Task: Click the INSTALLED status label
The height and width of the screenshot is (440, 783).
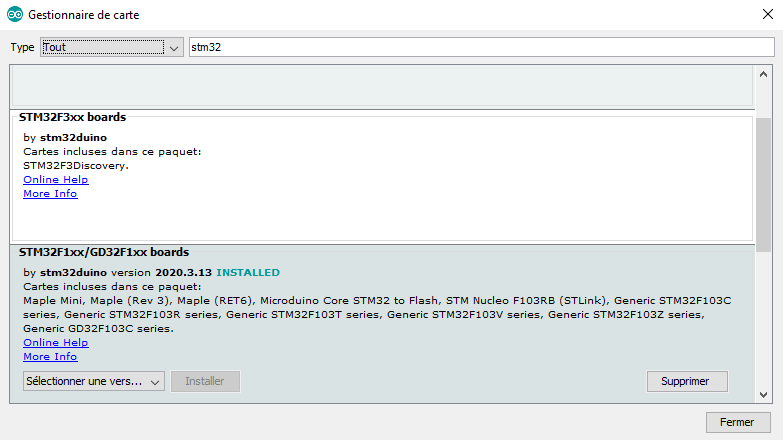Action: 248,273
